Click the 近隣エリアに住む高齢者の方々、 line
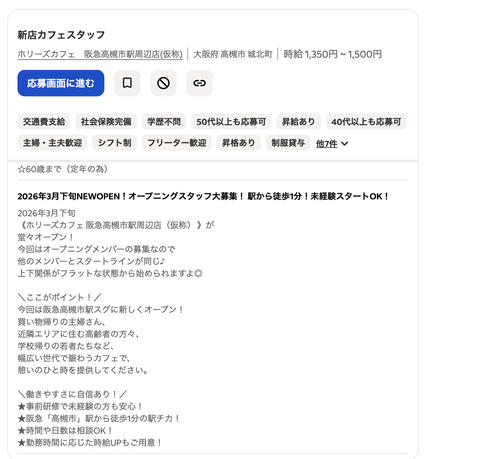The width and height of the screenshot is (500, 459). tap(78, 334)
